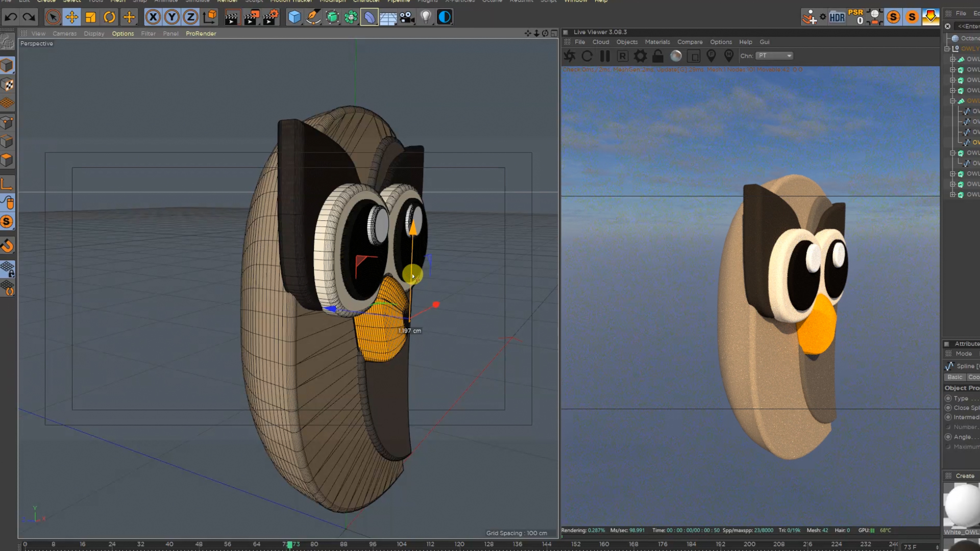Click the Subdivision Surface generator icon

coord(332,17)
